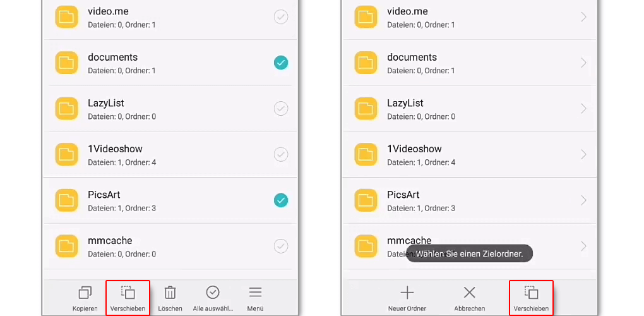Tap LazyList folder icon in left phone
The image size is (644, 316).
click(66, 109)
